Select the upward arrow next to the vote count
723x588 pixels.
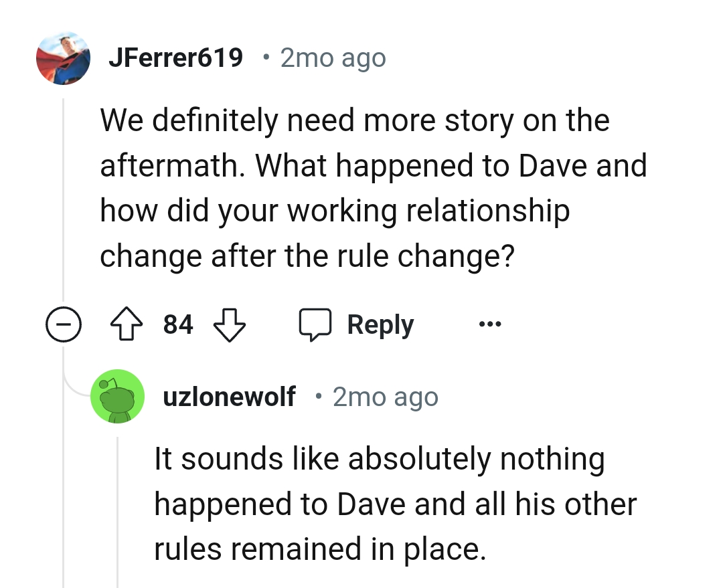pyautogui.click(x=127, y=324)
